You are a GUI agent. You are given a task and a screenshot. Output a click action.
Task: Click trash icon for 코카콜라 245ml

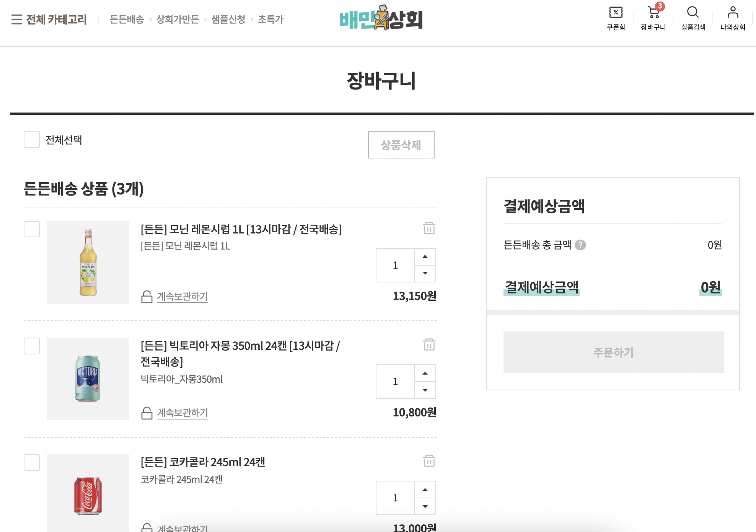[x=429, y=461]
